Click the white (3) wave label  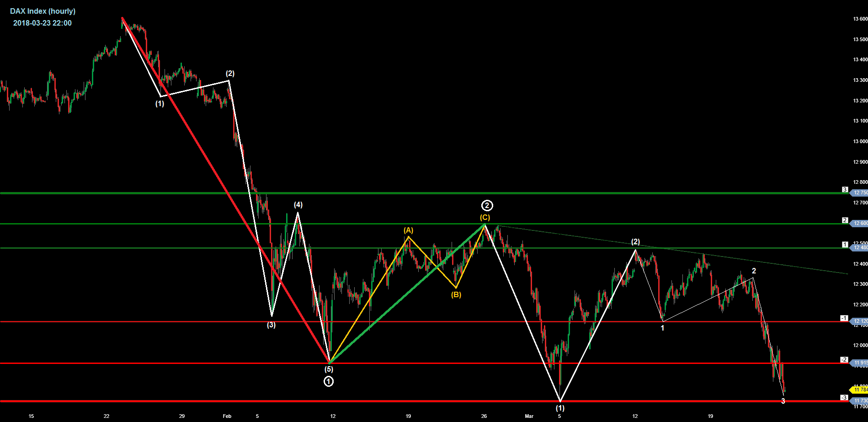[x=272, y=325]
